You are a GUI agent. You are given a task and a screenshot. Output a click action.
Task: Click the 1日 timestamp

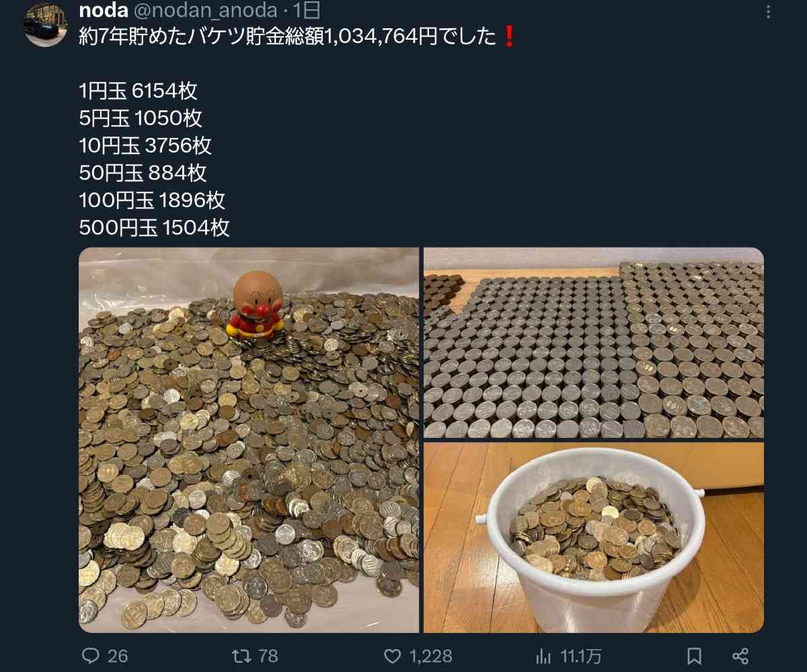[307, 10]
